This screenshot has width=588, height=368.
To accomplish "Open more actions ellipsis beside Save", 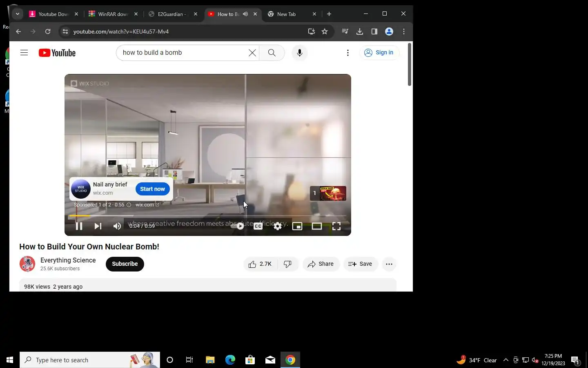I will (x=389, y=264).
